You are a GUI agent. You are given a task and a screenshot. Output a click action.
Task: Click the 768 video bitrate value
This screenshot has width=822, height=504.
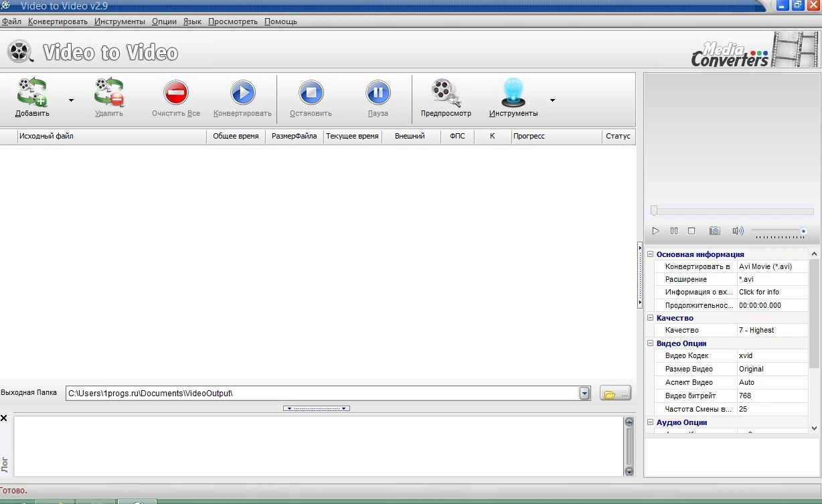tap(772, 396)
